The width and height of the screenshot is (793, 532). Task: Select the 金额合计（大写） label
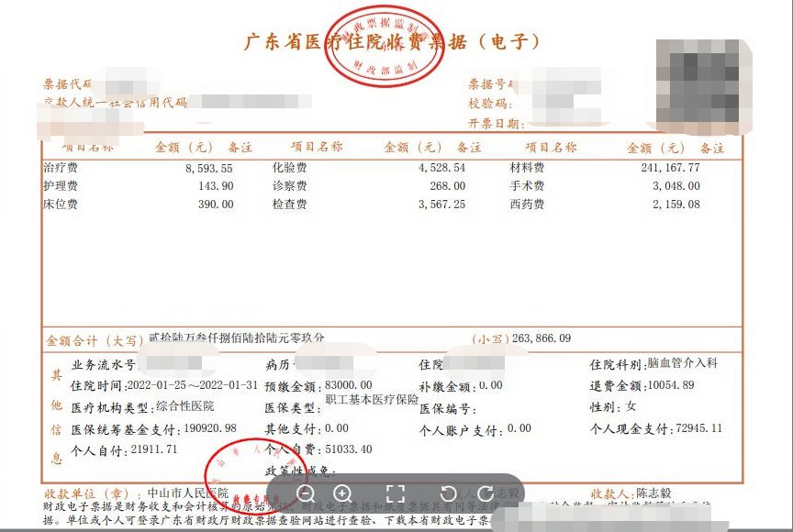(95, 341)
